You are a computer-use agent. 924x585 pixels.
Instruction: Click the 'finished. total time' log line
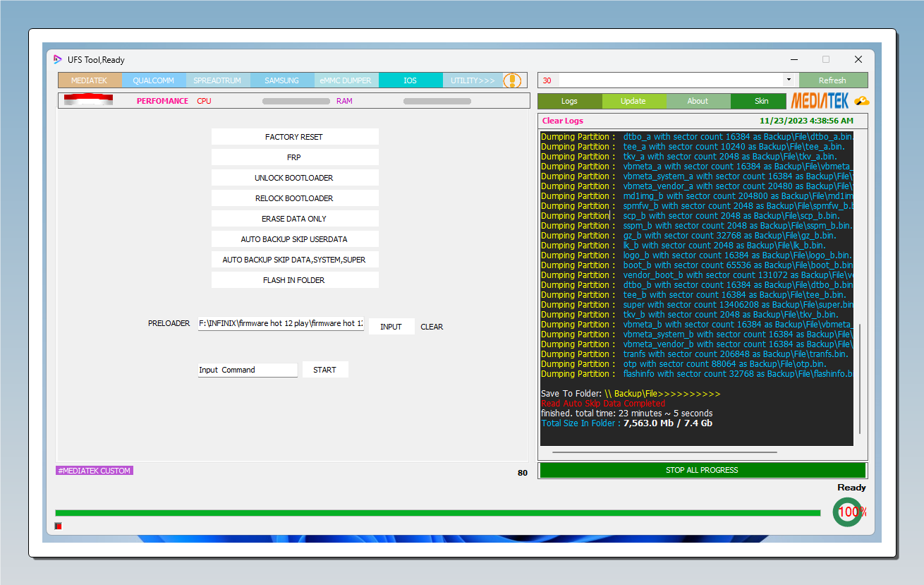pos(627,414)
